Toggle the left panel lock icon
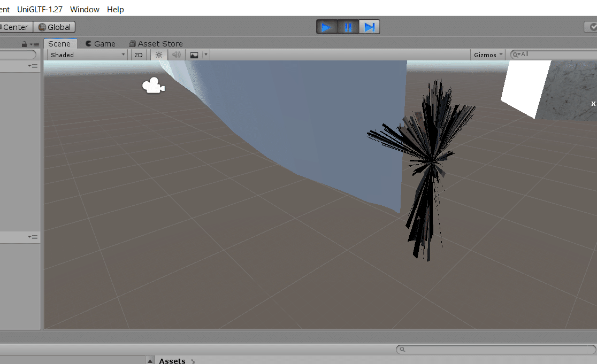The width and height of the screenshot is (597, 364). (25, 44)
